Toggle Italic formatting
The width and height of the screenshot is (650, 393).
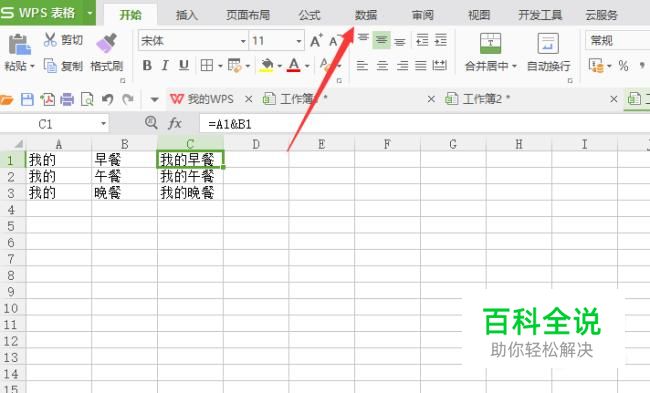coord(165,66)
